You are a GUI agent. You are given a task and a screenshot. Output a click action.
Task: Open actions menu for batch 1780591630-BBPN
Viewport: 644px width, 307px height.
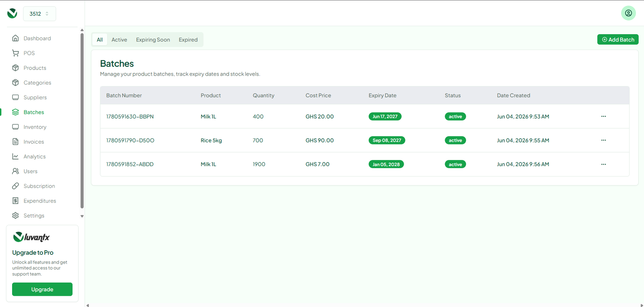[603, 116]
